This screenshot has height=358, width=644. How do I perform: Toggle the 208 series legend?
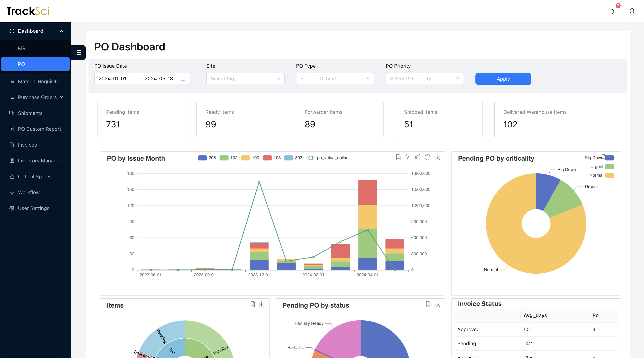[x=207, y=158]
